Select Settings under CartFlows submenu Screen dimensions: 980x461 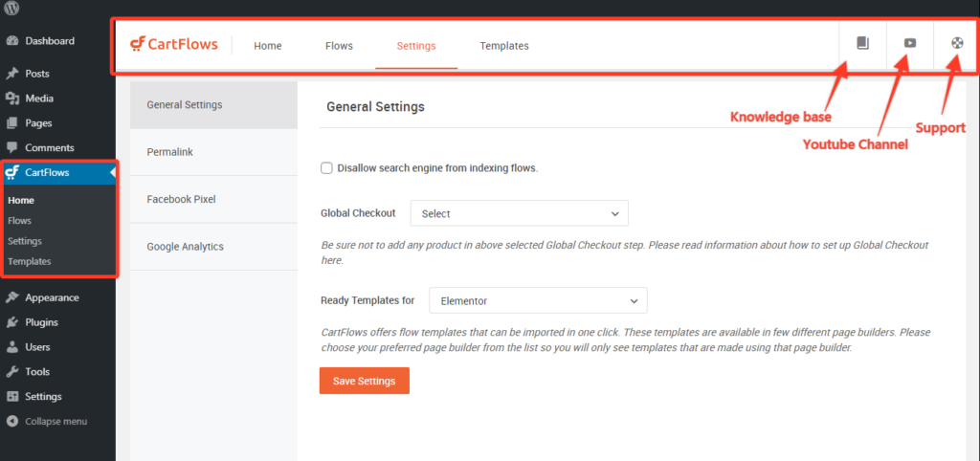click(25, 240)
